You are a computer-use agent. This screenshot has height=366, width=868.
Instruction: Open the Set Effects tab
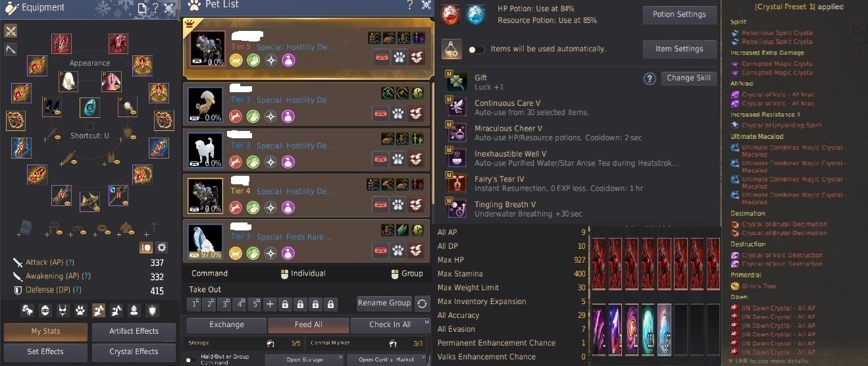click(x=45, y=352)
